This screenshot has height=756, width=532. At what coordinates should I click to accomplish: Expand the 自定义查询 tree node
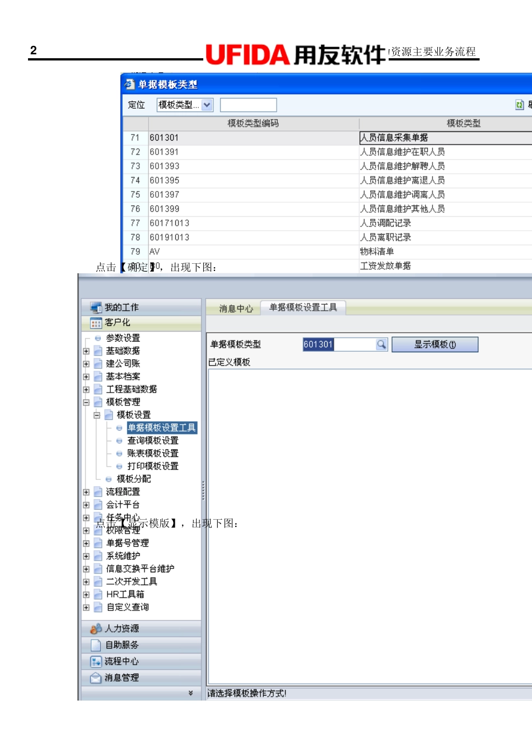[86, 608]
